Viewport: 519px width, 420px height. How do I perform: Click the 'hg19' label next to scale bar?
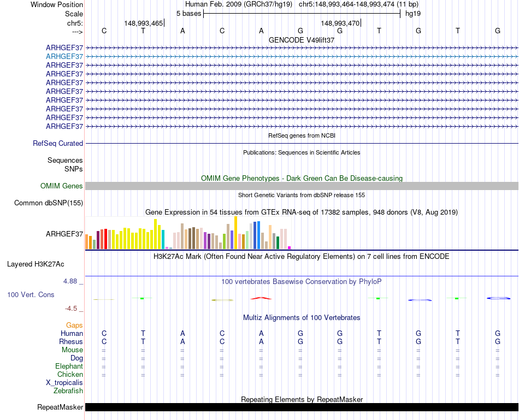[413, 14]
